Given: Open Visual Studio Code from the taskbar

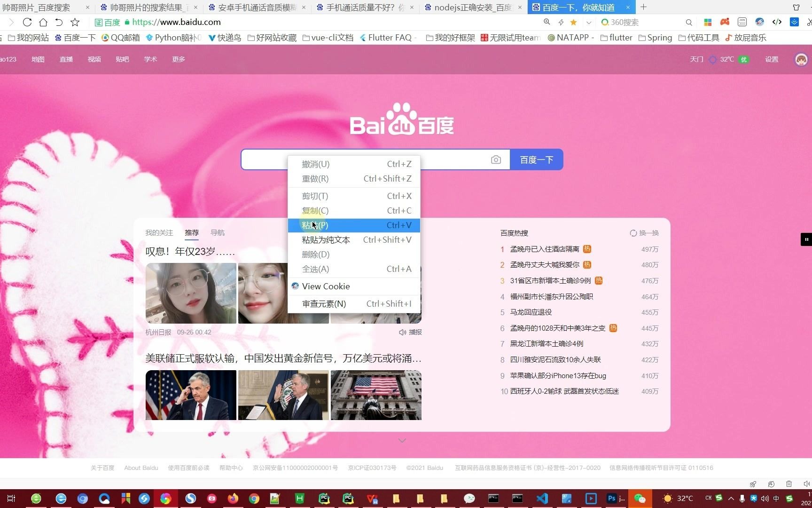Looking at the screenshot, I should click(x=542, y=499).
